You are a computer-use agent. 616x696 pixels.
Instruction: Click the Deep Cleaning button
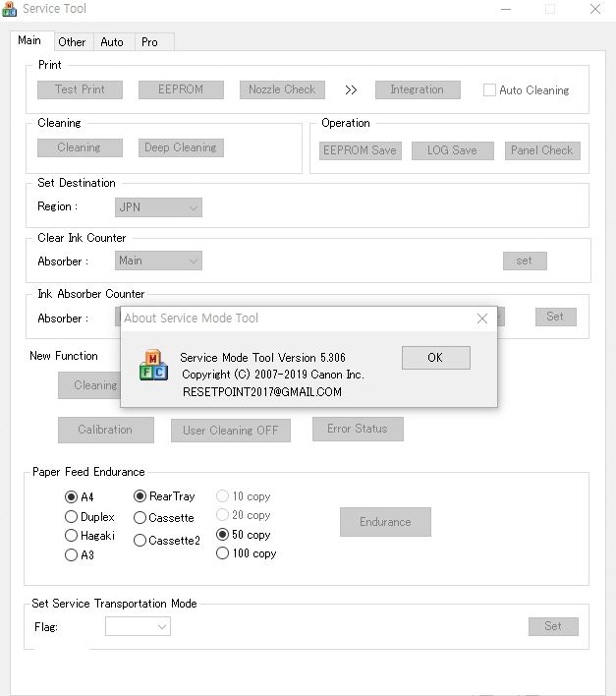pyautogui.click(x=180, y=147)
